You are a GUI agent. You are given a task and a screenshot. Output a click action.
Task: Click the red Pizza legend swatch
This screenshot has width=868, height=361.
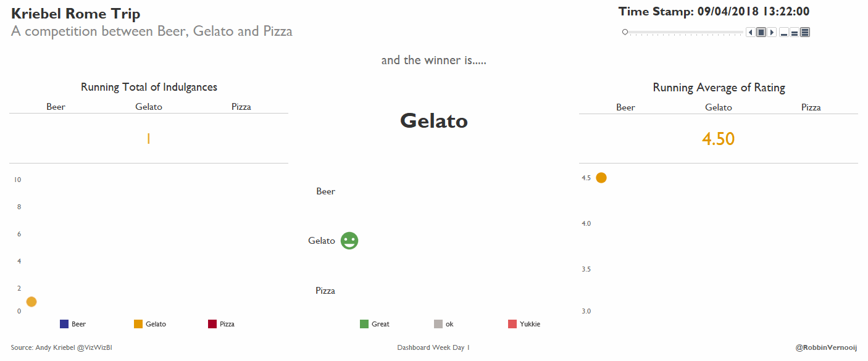click(212, 324)
